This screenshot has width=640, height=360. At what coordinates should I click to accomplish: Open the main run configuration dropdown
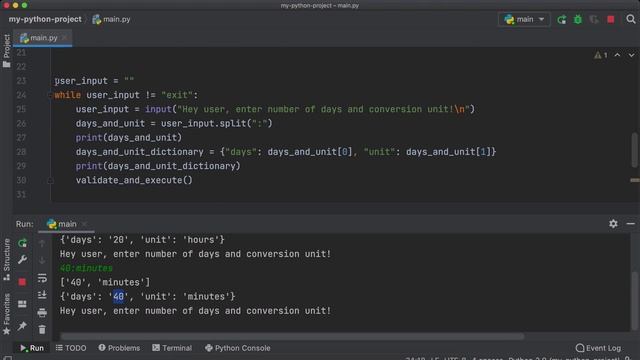point(524,19)
